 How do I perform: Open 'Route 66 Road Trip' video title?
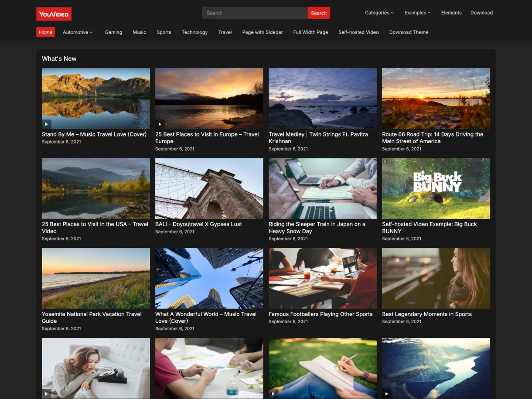pyautogui.click(x=432, y=137)
